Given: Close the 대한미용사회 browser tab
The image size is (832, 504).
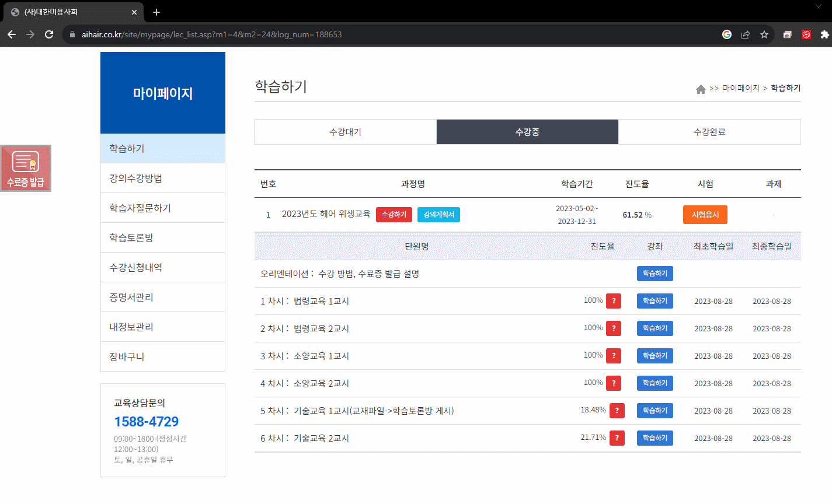Looking at the screenshot, I should [134, 12].
